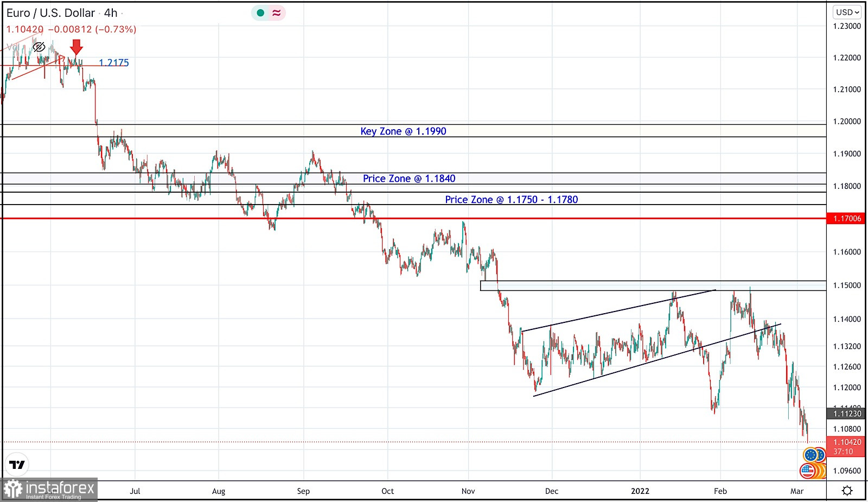The width and height of the screenshot is (868, 502).
Task: Click 1.20000 on the price scale
Action: click(847, 122)
